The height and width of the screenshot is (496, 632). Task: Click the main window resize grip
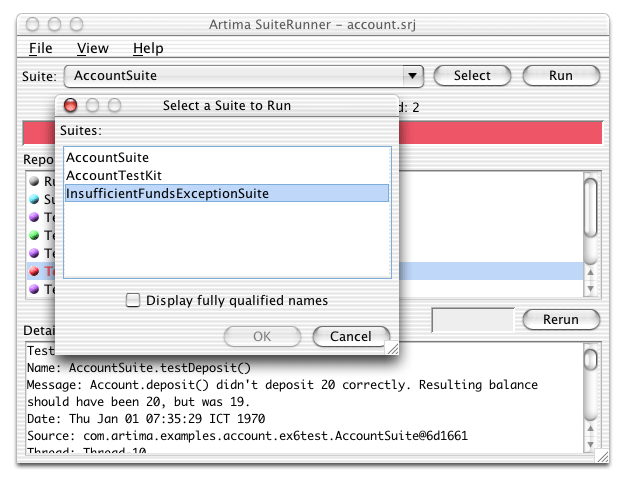click(603, 457)
